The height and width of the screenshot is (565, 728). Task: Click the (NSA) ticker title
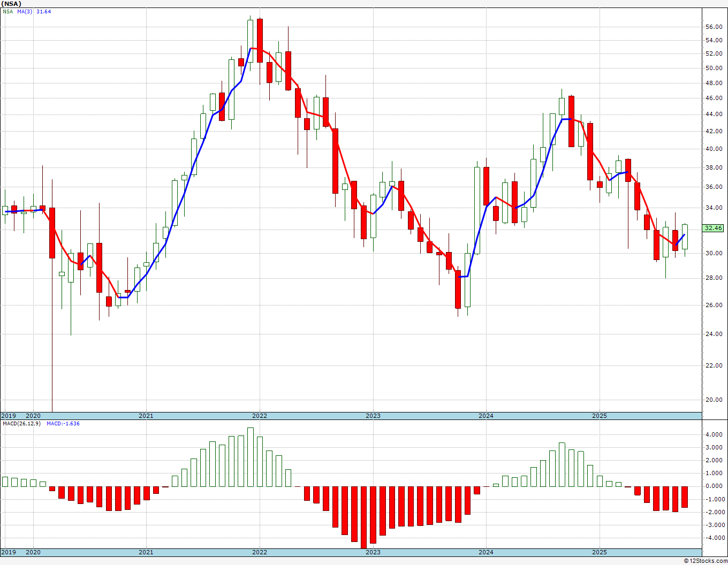pos(11,3)
